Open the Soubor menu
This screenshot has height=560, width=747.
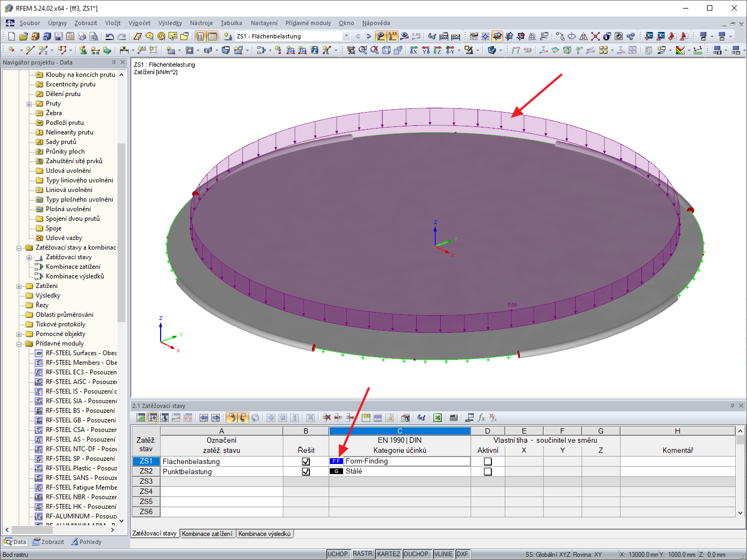[x=30, y=23]
